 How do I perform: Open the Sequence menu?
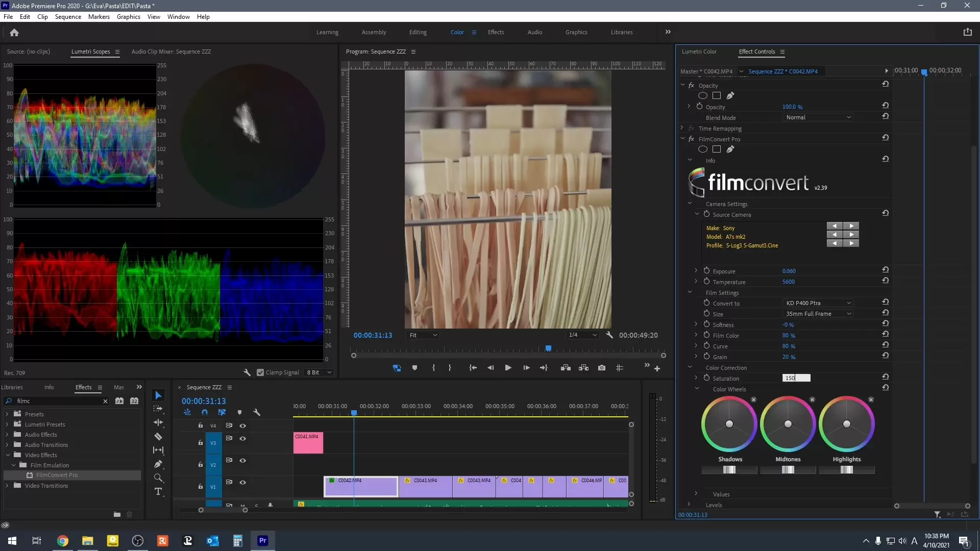pyautogui.click(x=68, y=17)
